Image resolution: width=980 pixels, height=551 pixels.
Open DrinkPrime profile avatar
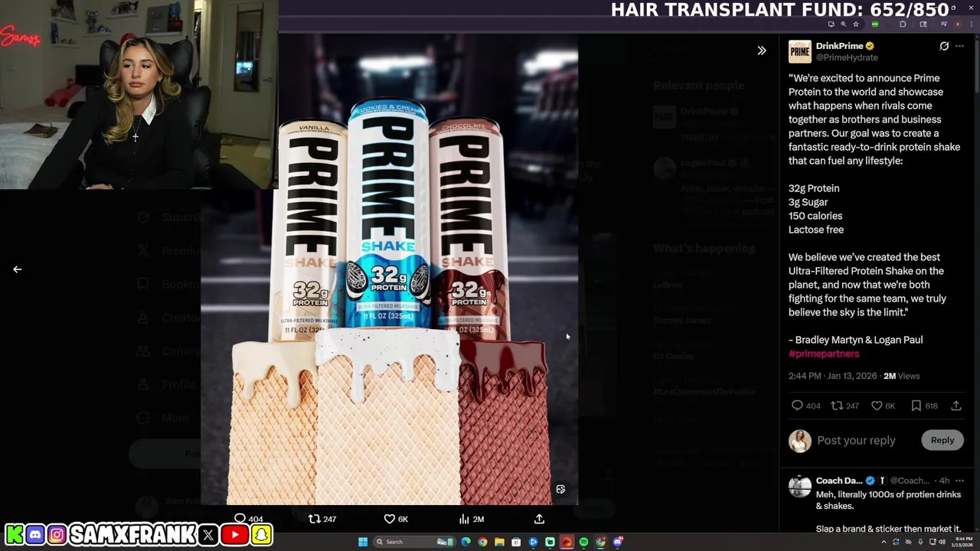click(x=800, y=51)
